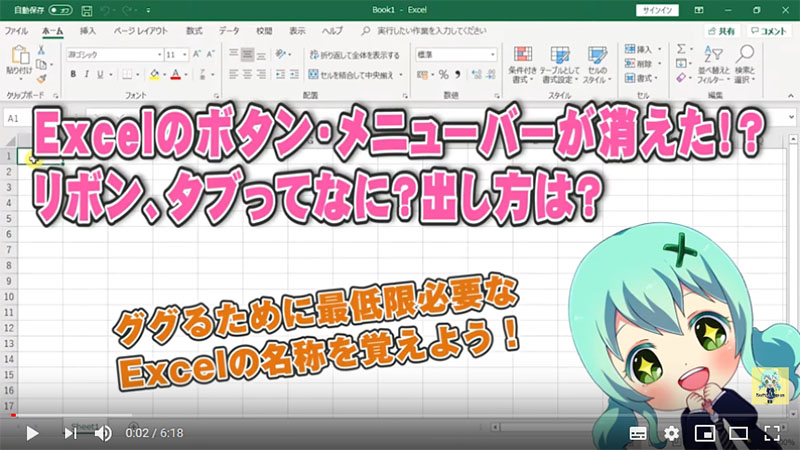Toggle the 自動保存 autosave switch
Screen dimensions: 800x450
tap(61, 10)
